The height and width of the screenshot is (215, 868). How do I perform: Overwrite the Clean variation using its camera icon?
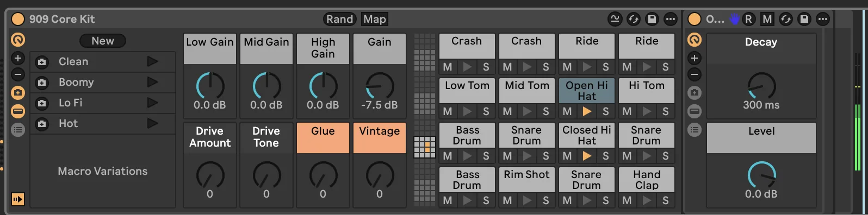[42, 62]
